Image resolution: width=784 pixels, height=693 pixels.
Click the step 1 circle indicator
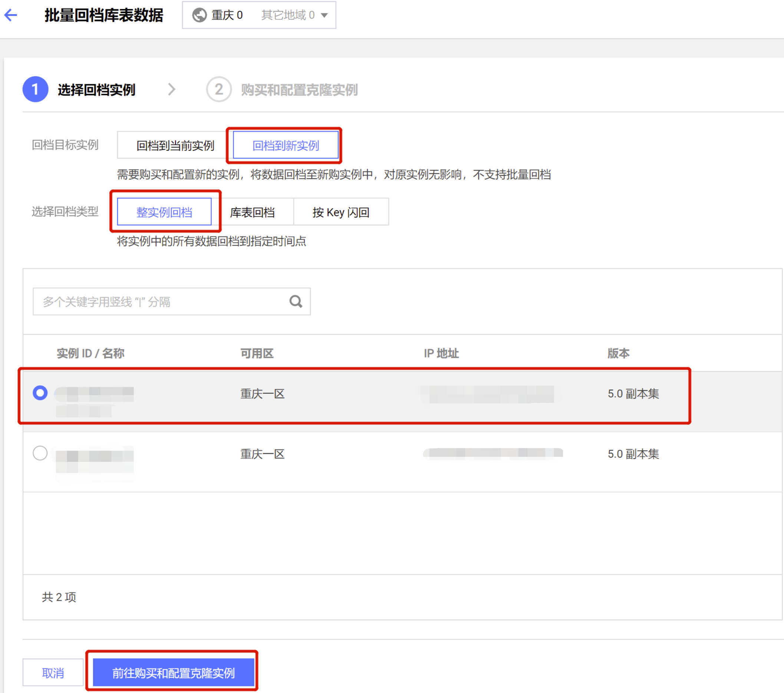point(35,89)
